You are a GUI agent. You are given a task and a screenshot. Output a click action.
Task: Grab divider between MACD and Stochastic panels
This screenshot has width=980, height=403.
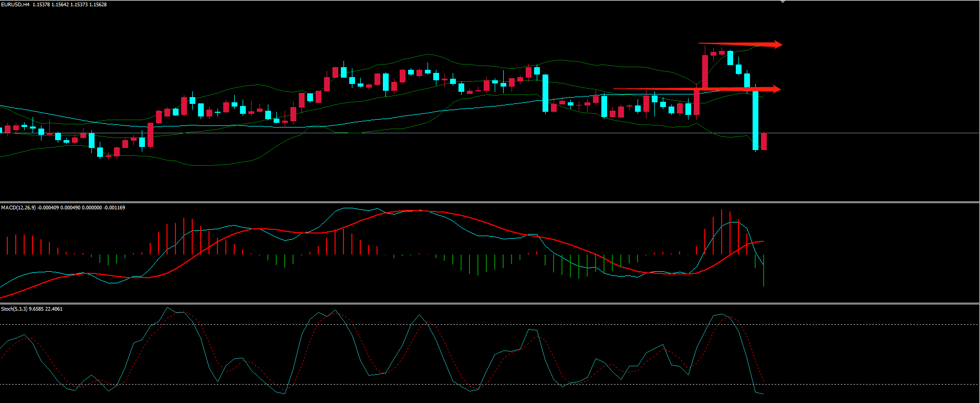(x=489, y=303)
